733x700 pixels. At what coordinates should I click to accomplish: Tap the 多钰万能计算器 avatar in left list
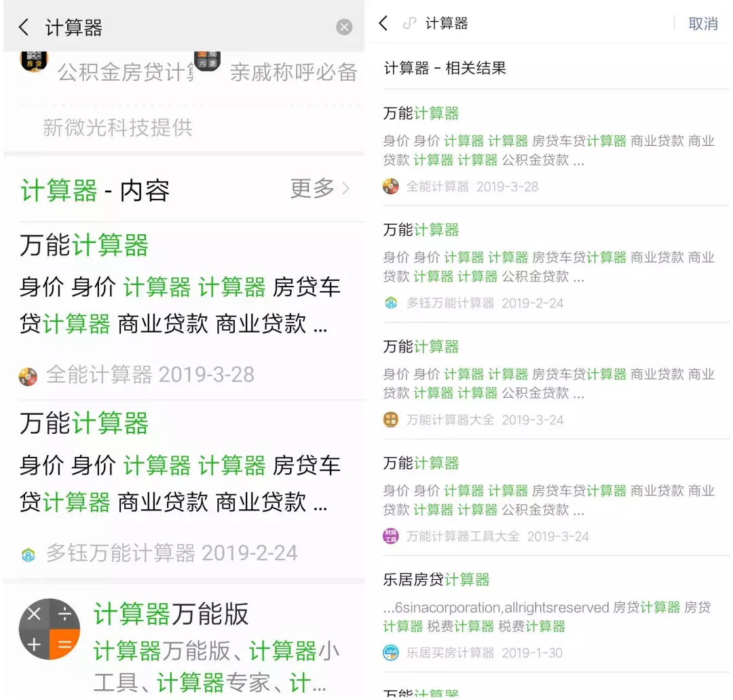(28, 555)
